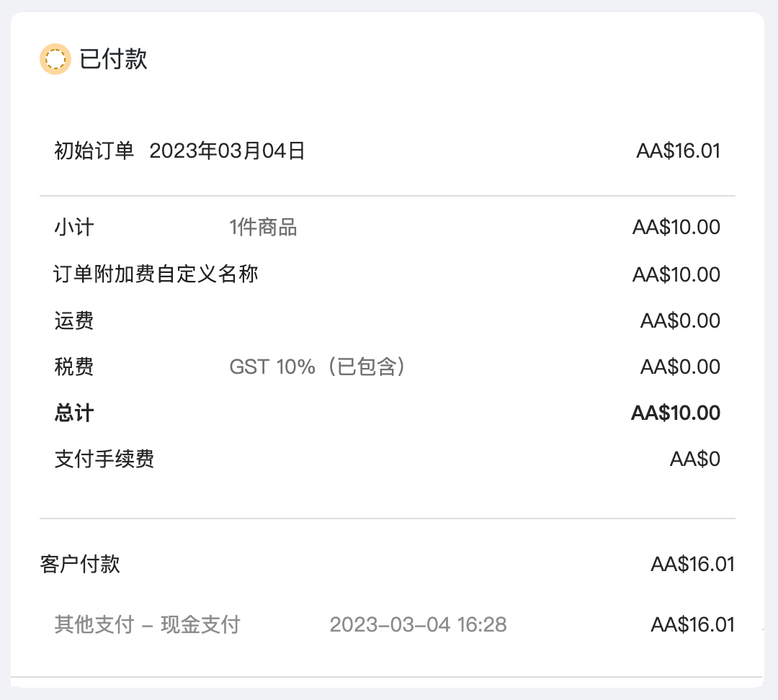Click the 运费 shipping fee label
The height and width of the screenshot is (700, 778).
coord(74,320)
